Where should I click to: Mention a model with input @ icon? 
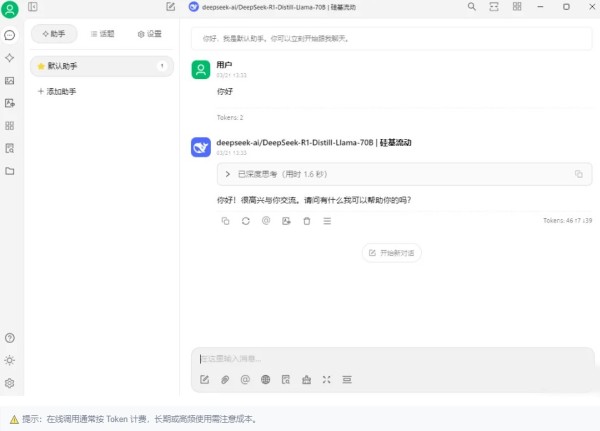(x=245, y=379)
